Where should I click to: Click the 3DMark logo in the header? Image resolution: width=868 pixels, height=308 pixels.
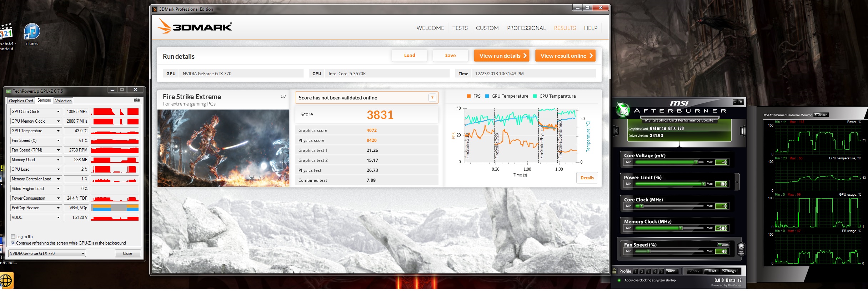(195, 26)
